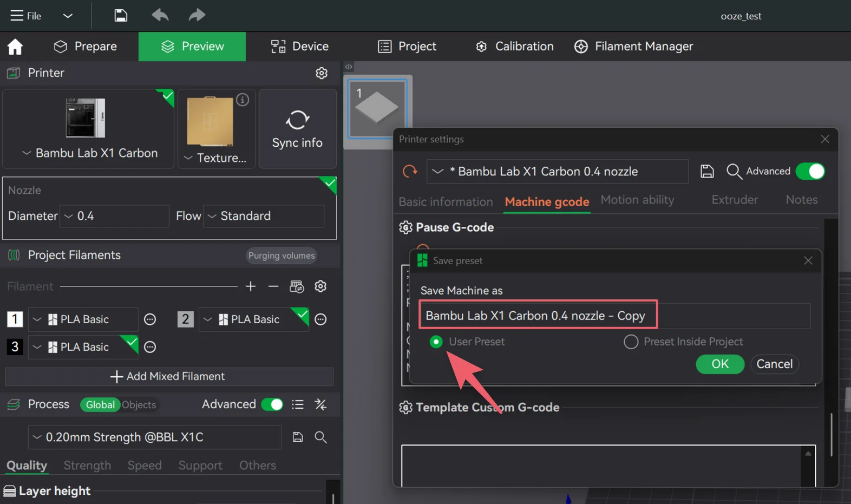Click Add Mixed Filament button
The image size is (851, 504).
click(x=169, y=376)
